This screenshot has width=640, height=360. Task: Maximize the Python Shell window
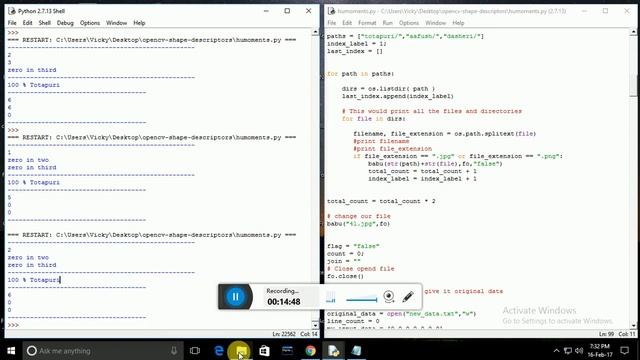pyautogui.click(x=287, y=11)
